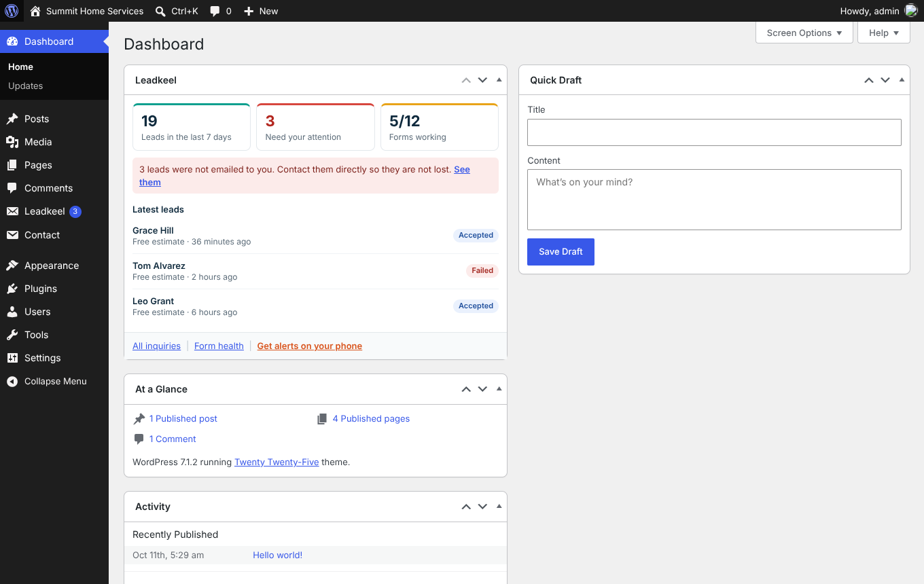Viewport: 924px width, 584px height.
Task: Open the Screen Options dropdown
Action: [x=804, y=33]
